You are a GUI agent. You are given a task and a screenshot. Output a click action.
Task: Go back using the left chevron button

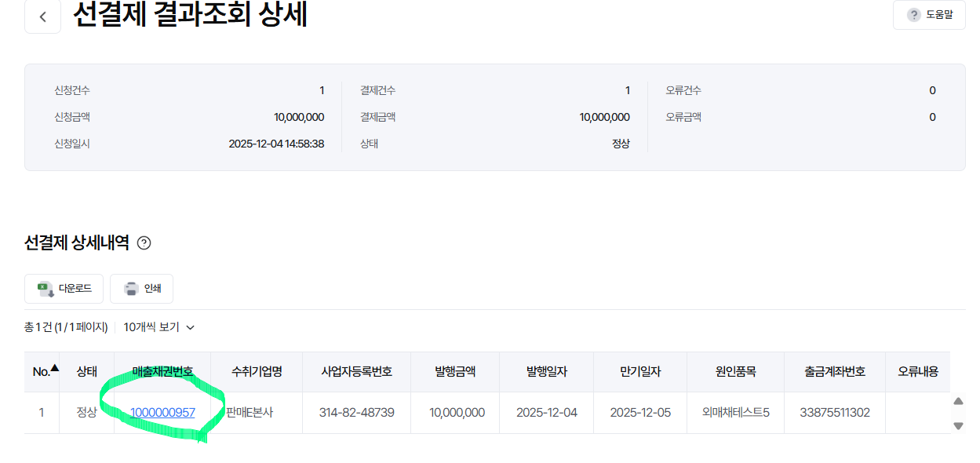point(43,16)
